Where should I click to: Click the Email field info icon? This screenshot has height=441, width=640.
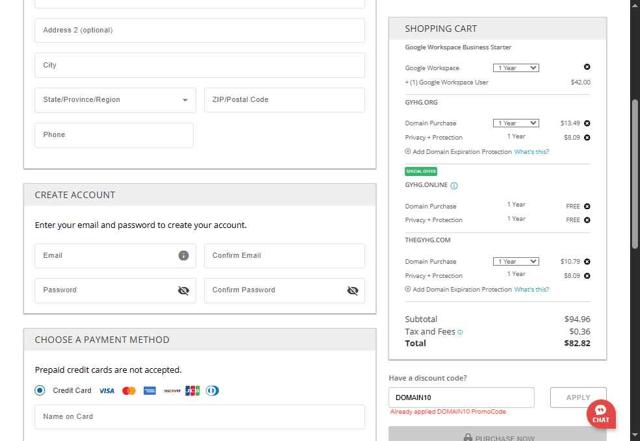[184, 256]
